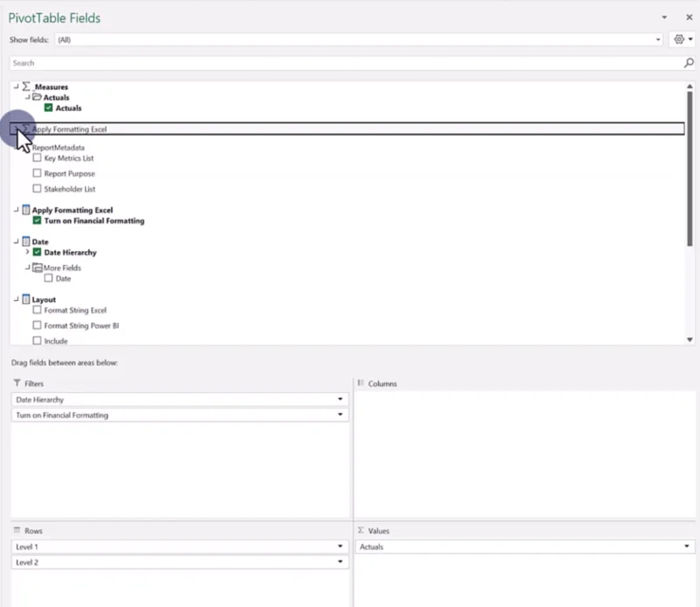Screen dimensions: 700x607
Task: Uncheck Turn on Financial Formatting checkbox
Action: pos(37,220)
